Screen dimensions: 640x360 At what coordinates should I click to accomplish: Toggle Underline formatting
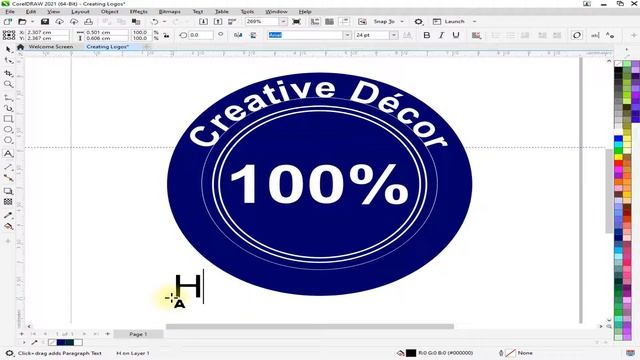456,36
